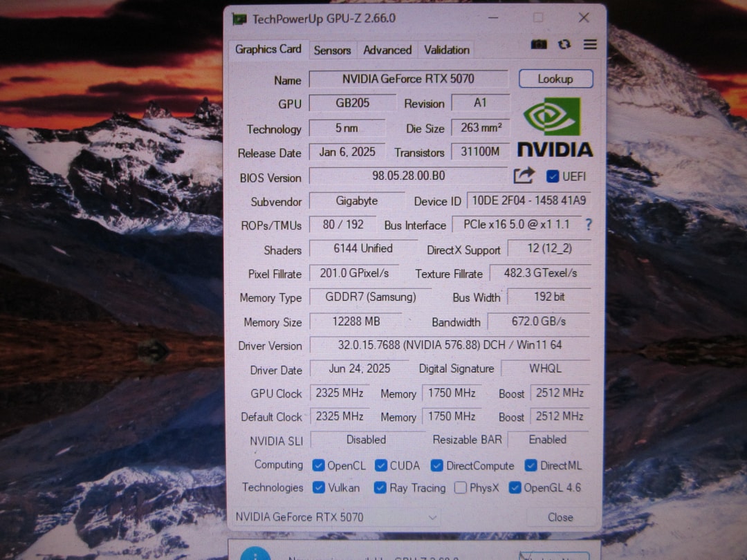Toggle the DirectCompute checkbox
The width and height of the screenshot is (747, 560).
(437, 465)
